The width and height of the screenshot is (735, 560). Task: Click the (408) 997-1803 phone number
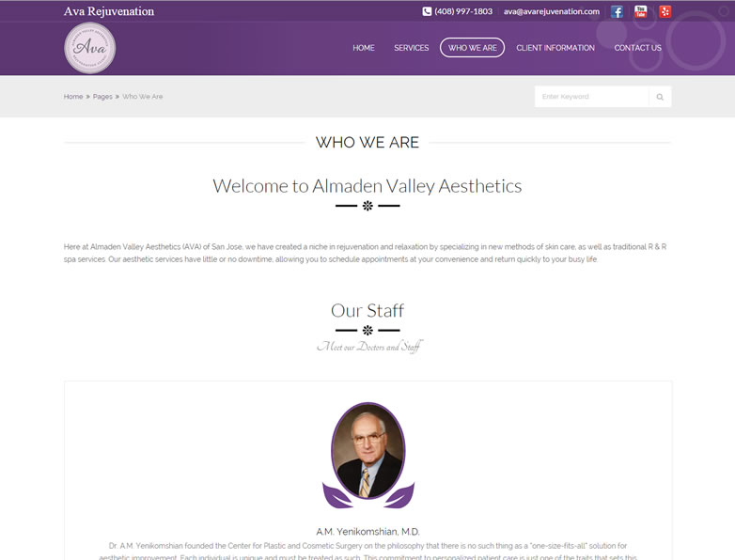tap(463, 11)
